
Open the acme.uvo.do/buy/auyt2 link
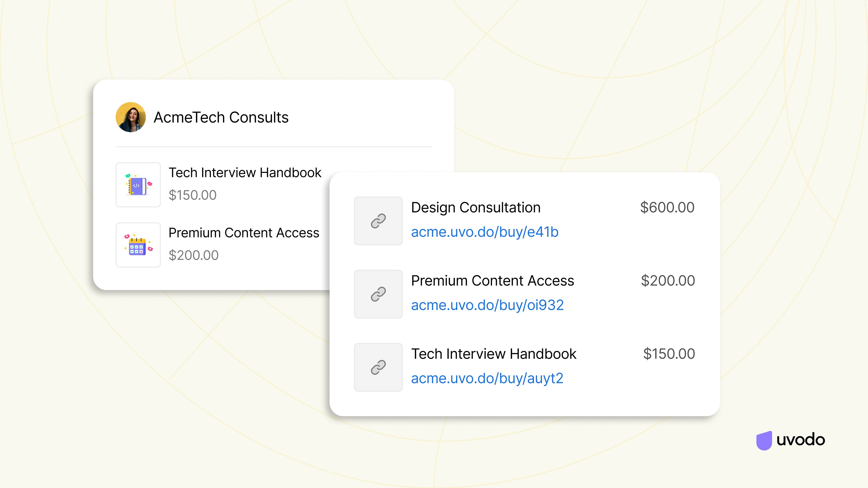(487, 378)
